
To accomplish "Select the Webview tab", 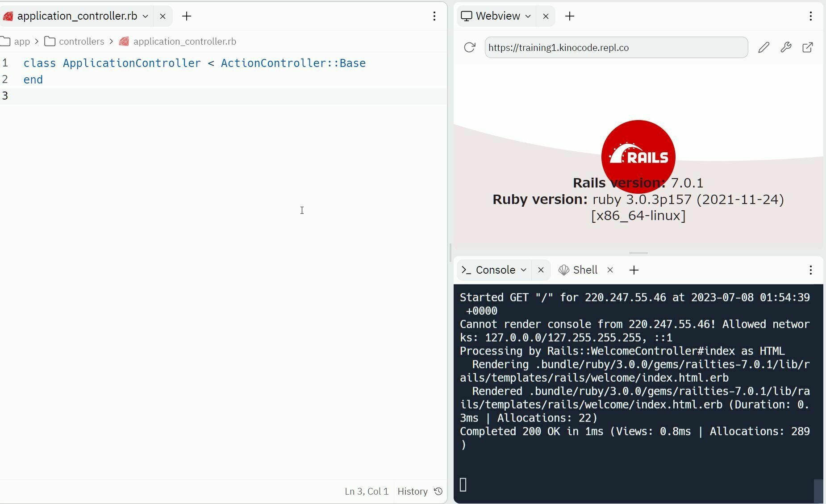I will [x=497, y=16].
